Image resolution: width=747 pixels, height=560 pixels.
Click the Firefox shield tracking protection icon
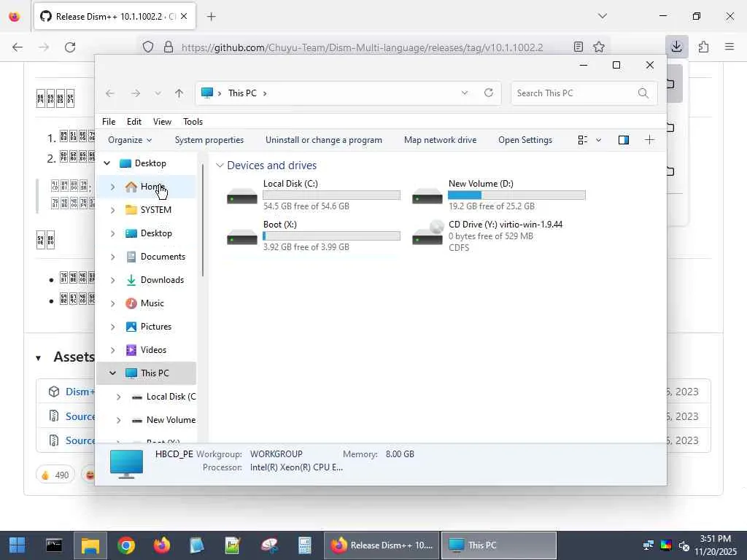[148, 47]
